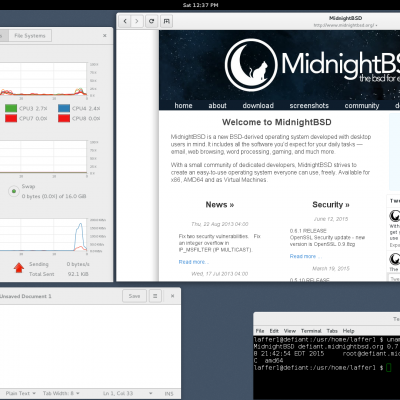
Task: Reload the MidnightBSD page
Action: 151,21
